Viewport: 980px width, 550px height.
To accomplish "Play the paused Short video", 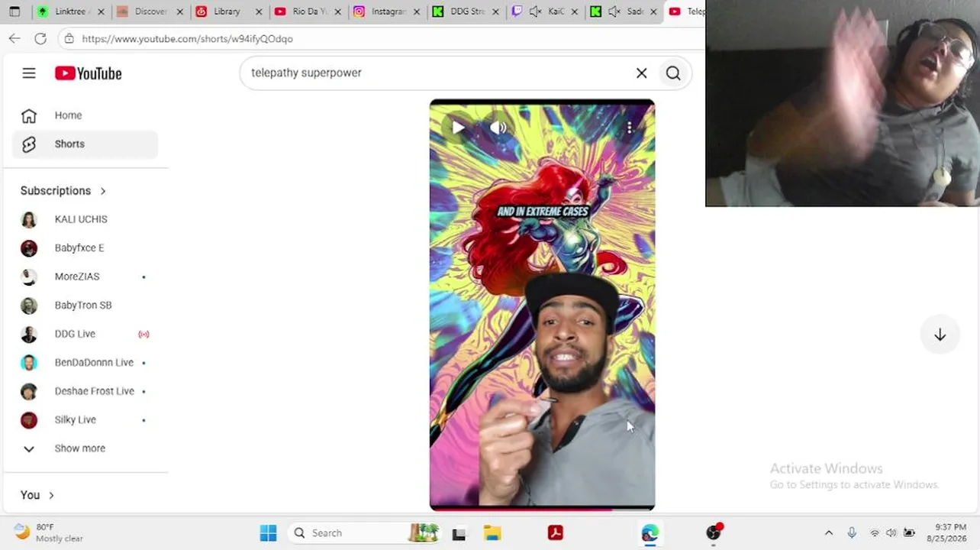I will [x=458, y=128].
